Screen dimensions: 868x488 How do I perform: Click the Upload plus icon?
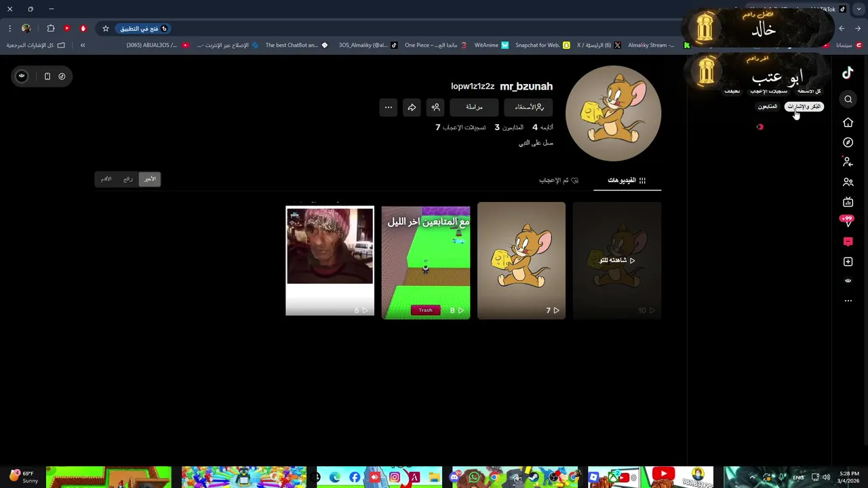(848, 262)
